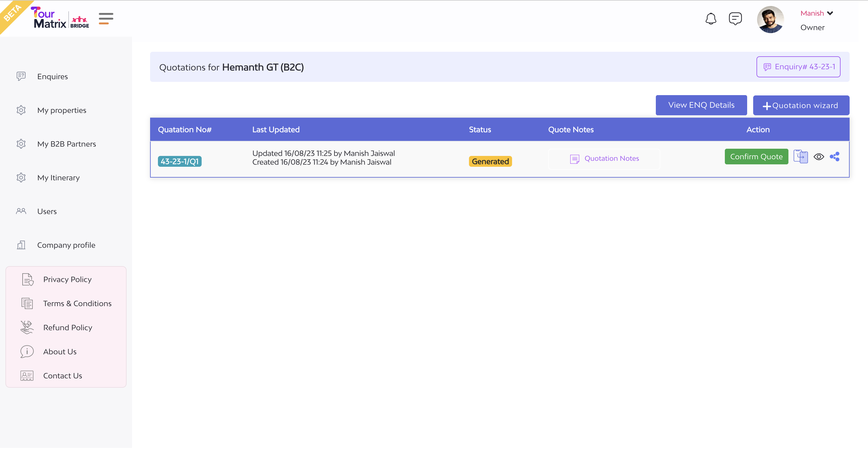868x472 pixels.
Task: Click the copy quotation icon
Action: tap(800, 157)
